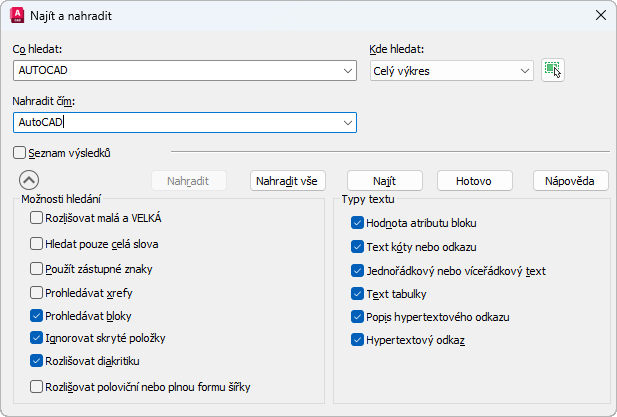Click into the Co hledat text field
The height and width of the screenshot is (417, 617).
click(x=175, y=70)
